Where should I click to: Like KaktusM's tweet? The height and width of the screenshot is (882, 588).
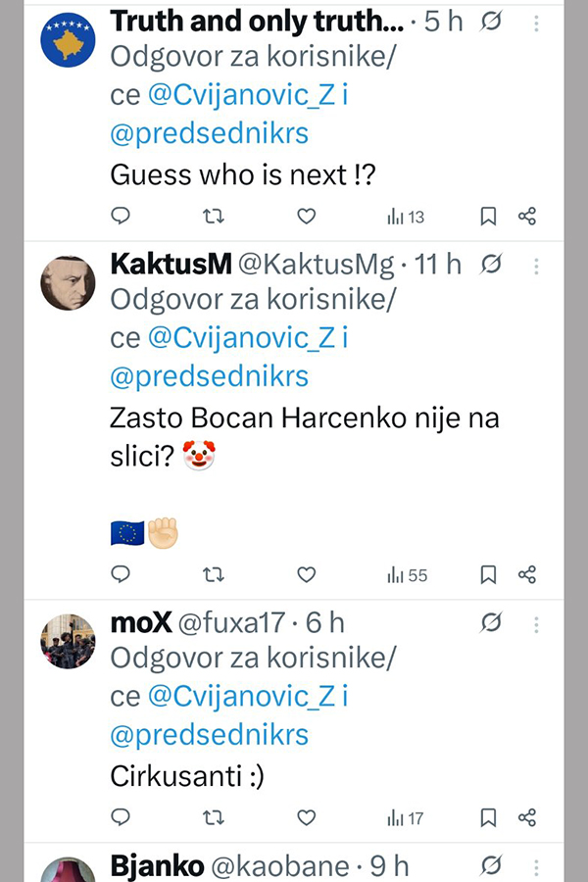(306, 575)
